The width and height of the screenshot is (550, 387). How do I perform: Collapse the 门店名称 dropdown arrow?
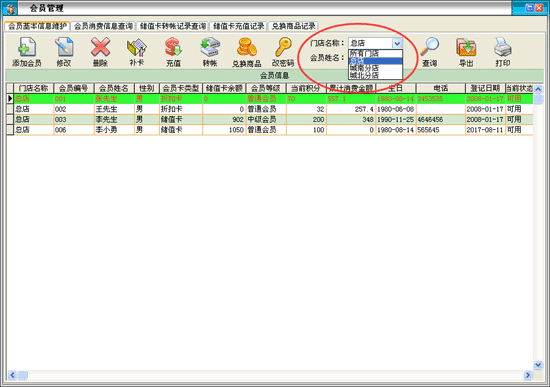pyautogui.click(x=397, y=43)
